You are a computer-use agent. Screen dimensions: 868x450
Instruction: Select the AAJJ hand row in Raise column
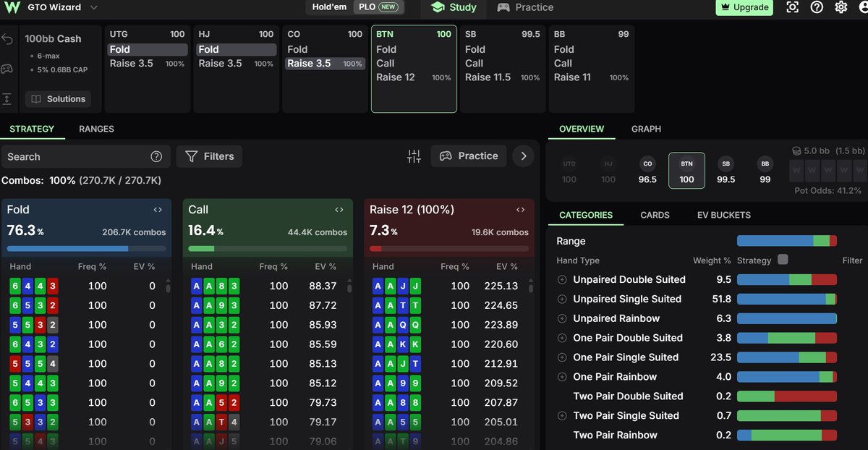(449, 286)
